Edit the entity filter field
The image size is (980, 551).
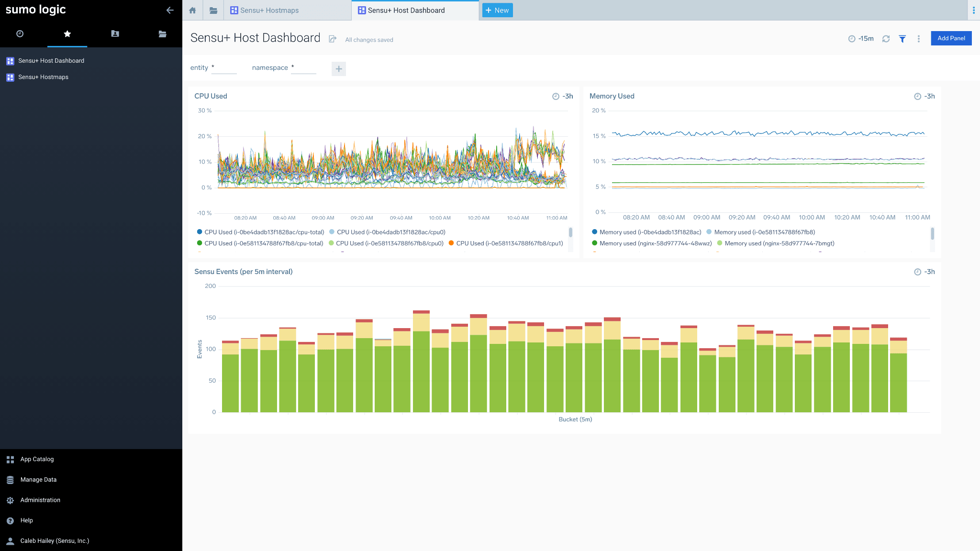[x=224, y=68]
